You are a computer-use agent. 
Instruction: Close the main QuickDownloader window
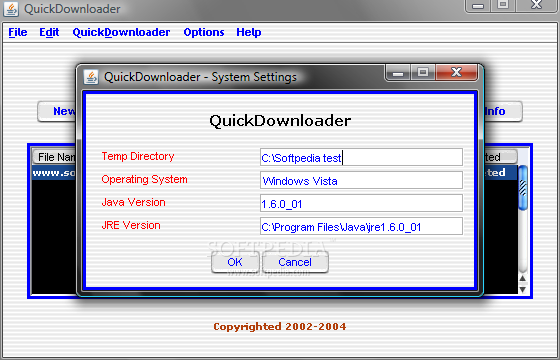pyautogui.click(x=537, y=5)
